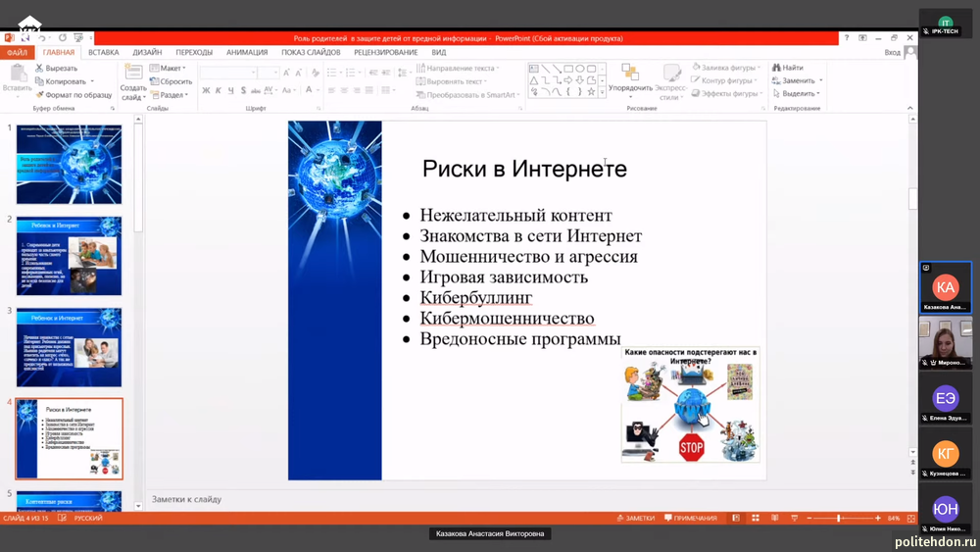Screen dimensions: 980x552
Task: Switch to Slide Sorter view icon
Action: click(756, 519)
